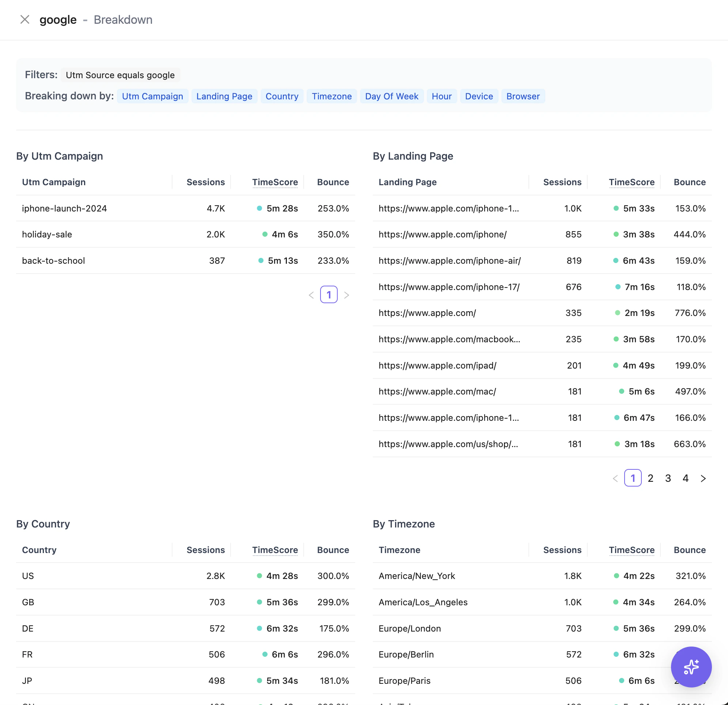Select the https://www.apple.com/iphone-17/ landing page

[x=542, y=287]
